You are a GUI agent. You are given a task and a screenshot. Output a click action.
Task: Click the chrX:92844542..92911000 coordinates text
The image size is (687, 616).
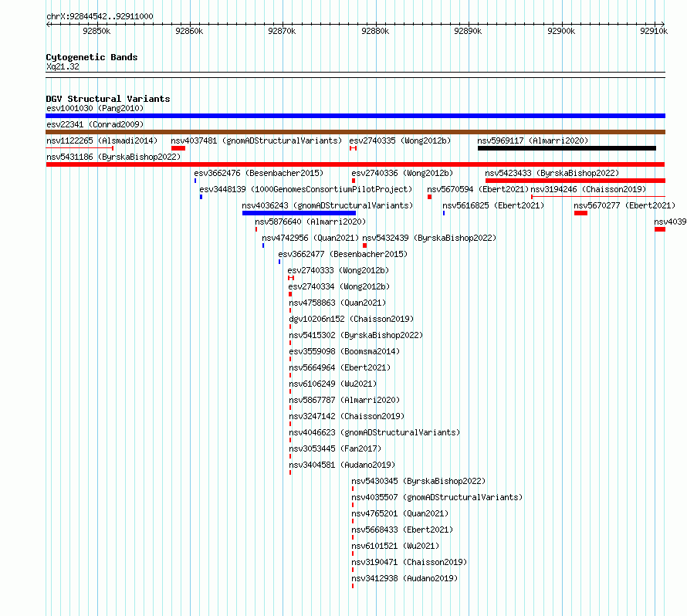[100, 17]
